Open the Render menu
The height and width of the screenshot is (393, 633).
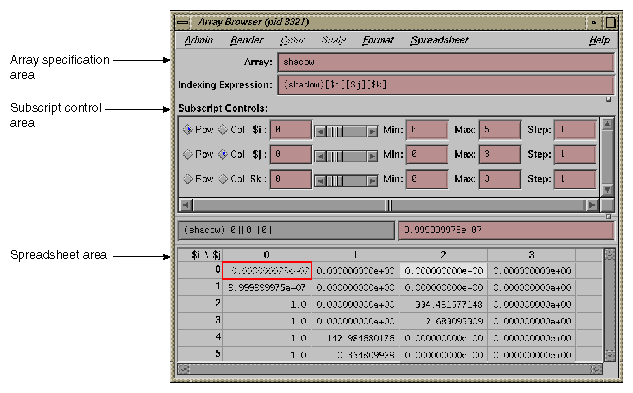point(247,40)
